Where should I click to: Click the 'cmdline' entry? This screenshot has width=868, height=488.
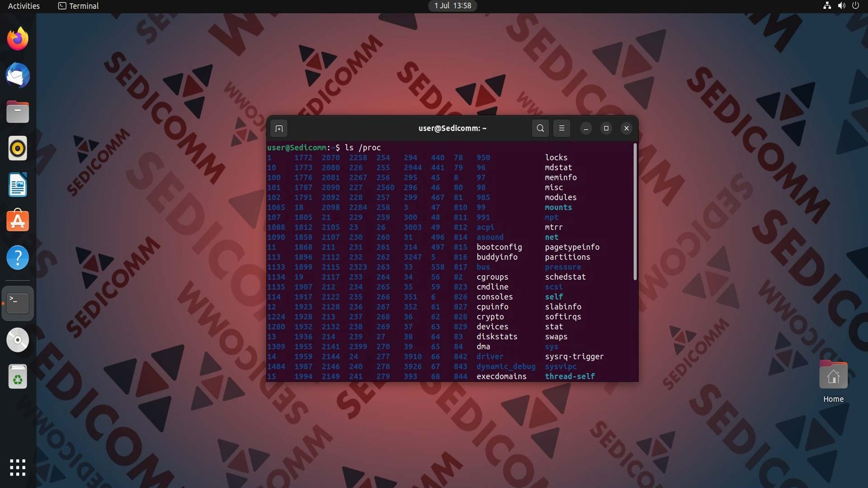pyautogui.click(x=492, y=287)
